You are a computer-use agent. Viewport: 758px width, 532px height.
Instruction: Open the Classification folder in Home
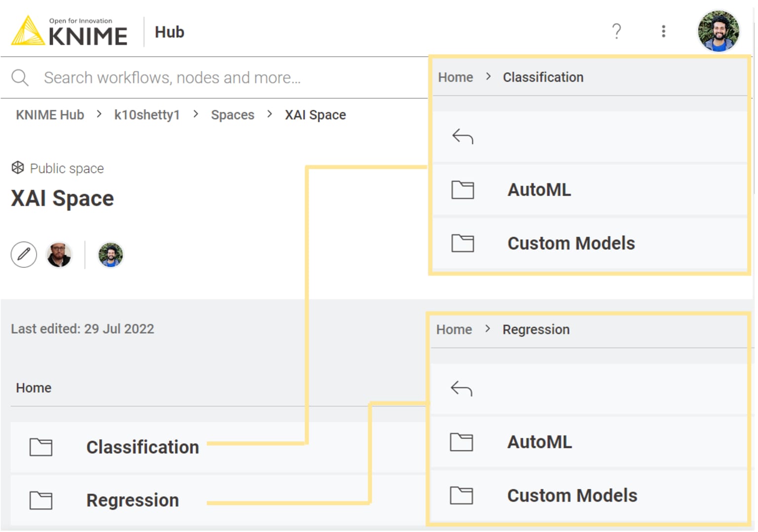point(218,447)
